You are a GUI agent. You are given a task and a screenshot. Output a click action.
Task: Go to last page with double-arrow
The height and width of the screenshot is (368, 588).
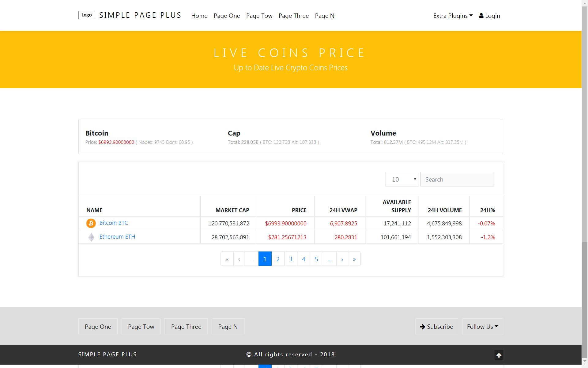[x=354, y=259]
